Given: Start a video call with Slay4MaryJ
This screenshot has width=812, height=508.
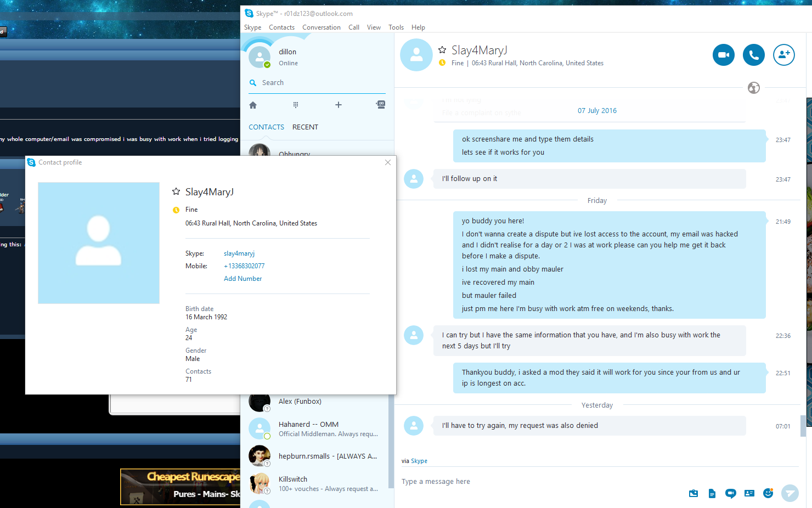Looking at the screenshot, I should 723,55.
